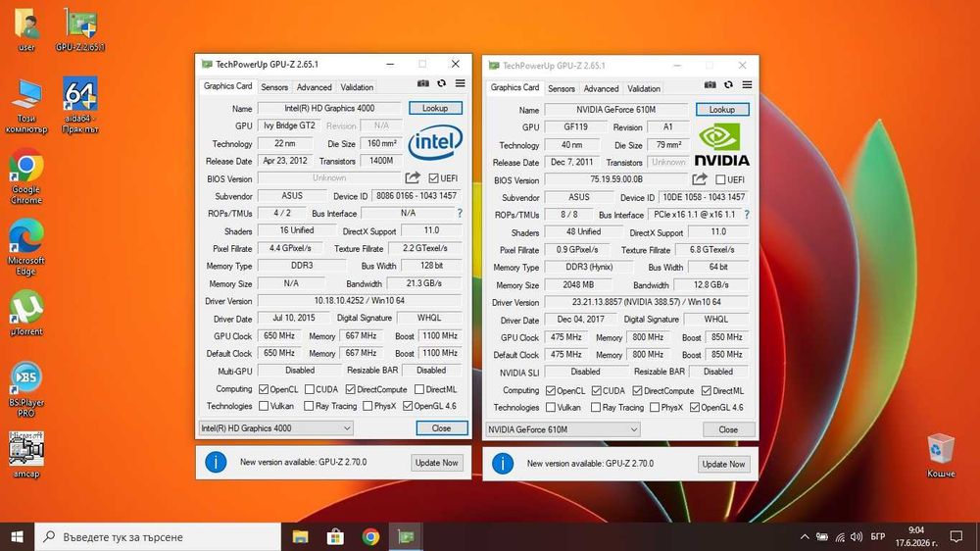Select Microsoft Edge desktop icon
The image size is (980, 551).
(26, 248)
